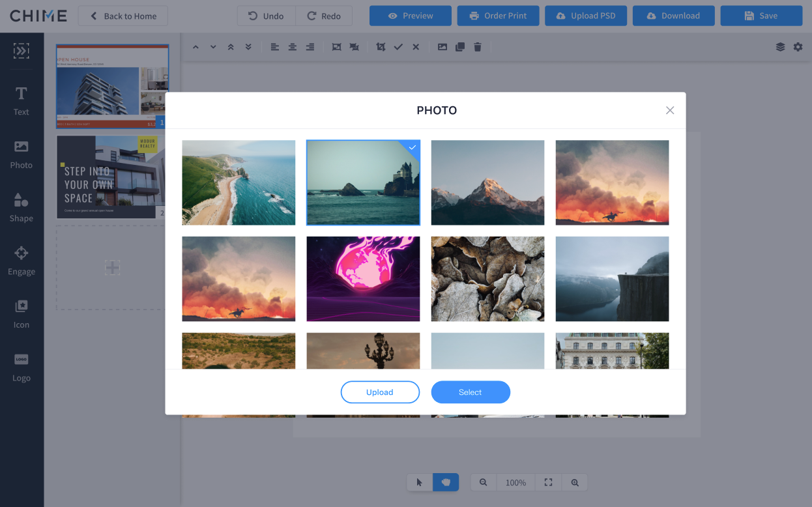Screen dimensions: 812x507
Task: Click the replace image toolbar icon
Action: click(442, 47)
